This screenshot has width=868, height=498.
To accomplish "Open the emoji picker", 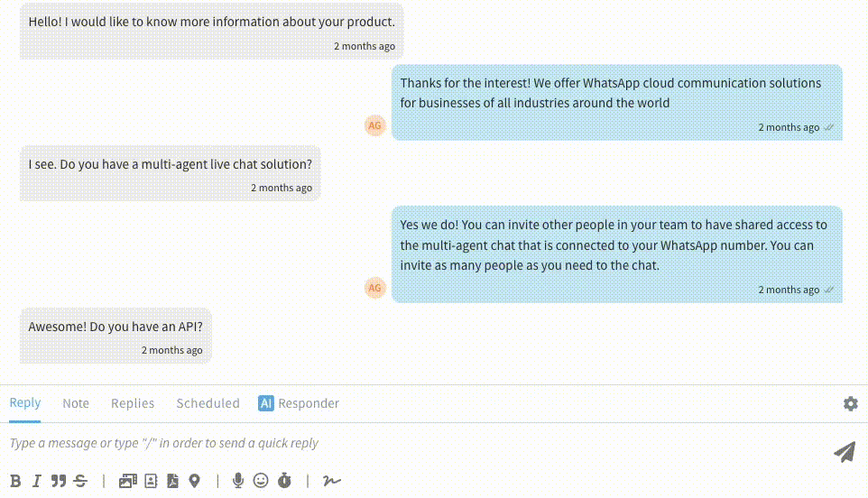I will 261,481.
